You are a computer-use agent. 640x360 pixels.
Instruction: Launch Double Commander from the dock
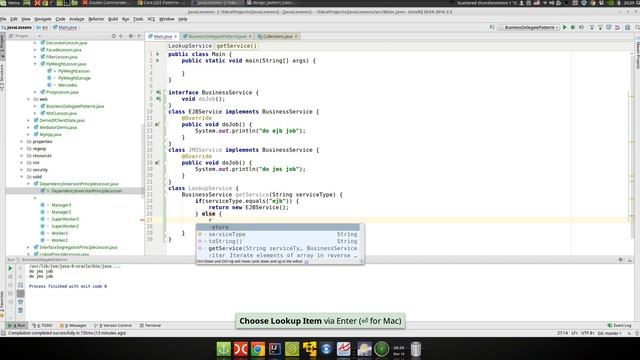point(240,349)
